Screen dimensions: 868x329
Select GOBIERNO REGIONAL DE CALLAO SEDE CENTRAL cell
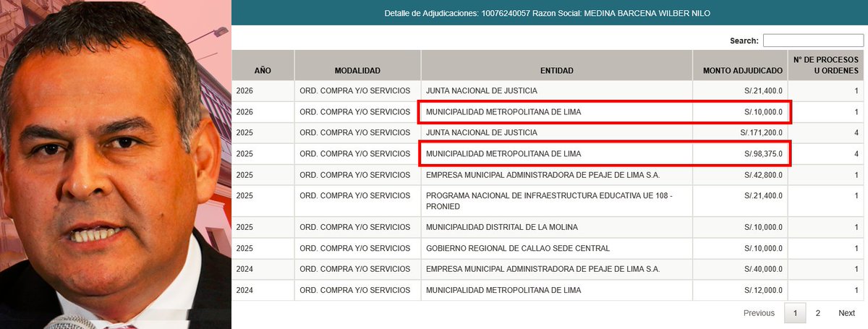point(556,248)
